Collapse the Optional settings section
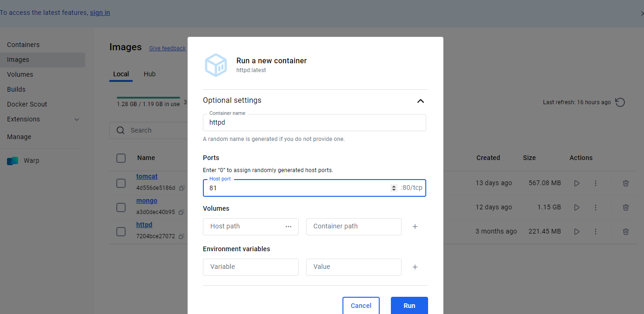This screenshot has height=314, width=644. click(421, 101)
